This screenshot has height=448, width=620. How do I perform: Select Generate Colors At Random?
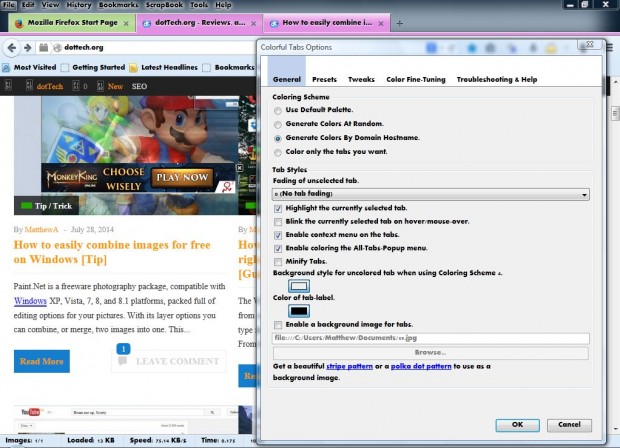(278, 125)
